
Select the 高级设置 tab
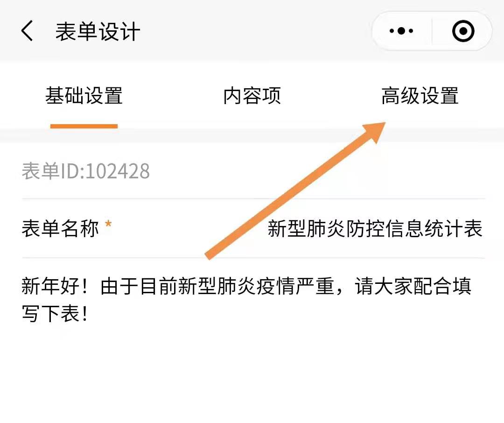(420, 96)
